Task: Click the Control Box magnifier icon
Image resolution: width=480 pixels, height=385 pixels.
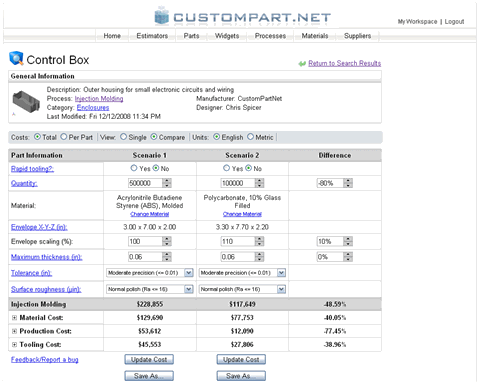Action: 16,58
